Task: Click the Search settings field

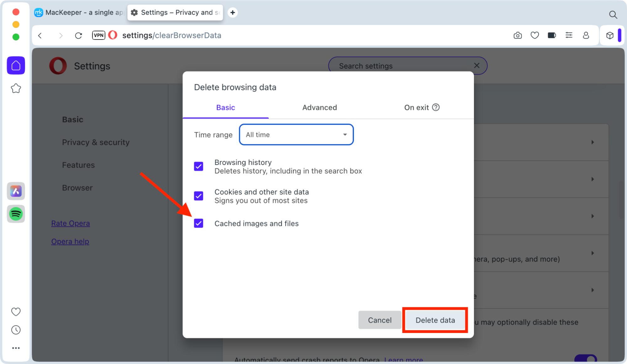Action: coord(392,66)
